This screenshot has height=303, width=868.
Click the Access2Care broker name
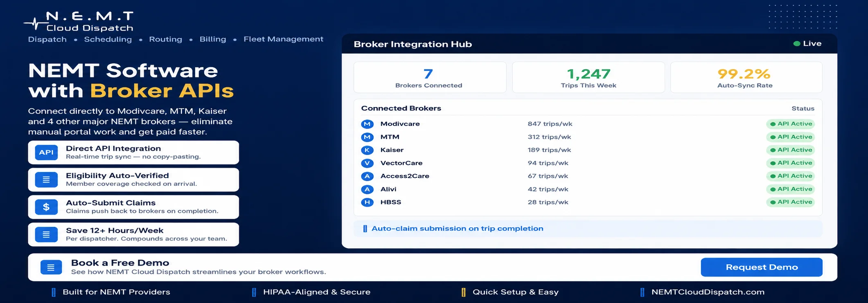(x=405, y=176)
